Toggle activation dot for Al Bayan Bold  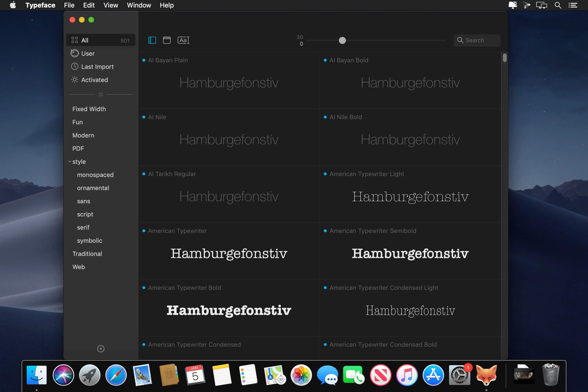325,60
